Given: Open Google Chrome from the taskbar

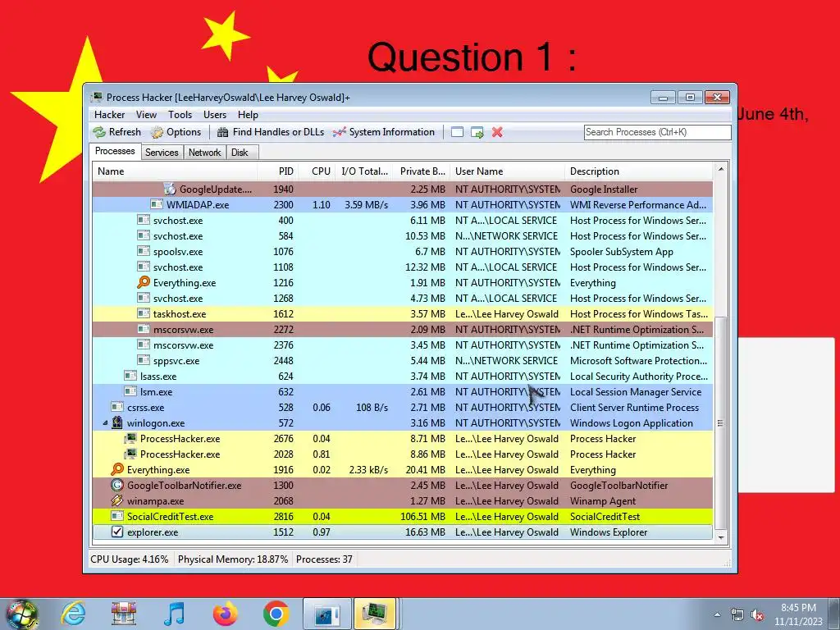Looking at the screenshot, I should click(276, 614).
